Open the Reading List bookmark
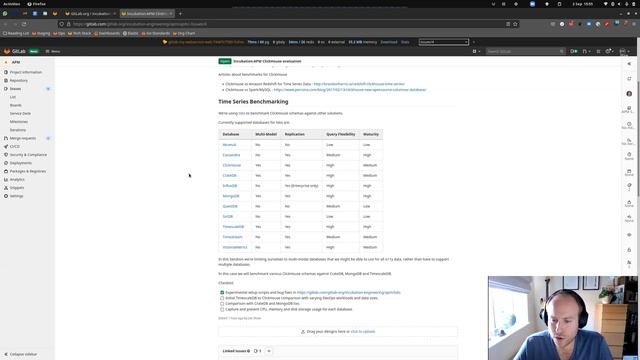Image resolution: width=640 pixels, height=360 pixels. (x=16, y=33)
